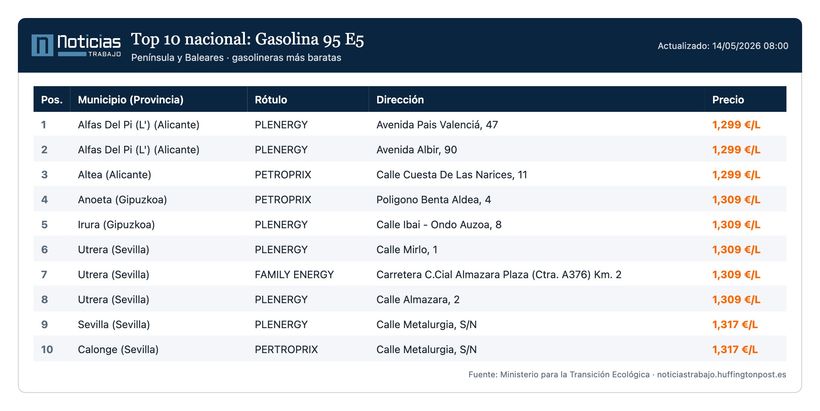Image resolution: width=820 pixels, height=411 pixels.
Task: Open noticiastrabajo.huffingtonpost.es source link
Action: (722, 374)
